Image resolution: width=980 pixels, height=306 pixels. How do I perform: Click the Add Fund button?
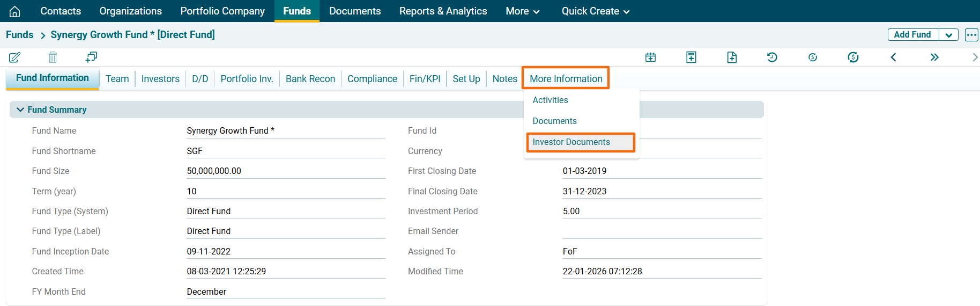pos(912,35)
